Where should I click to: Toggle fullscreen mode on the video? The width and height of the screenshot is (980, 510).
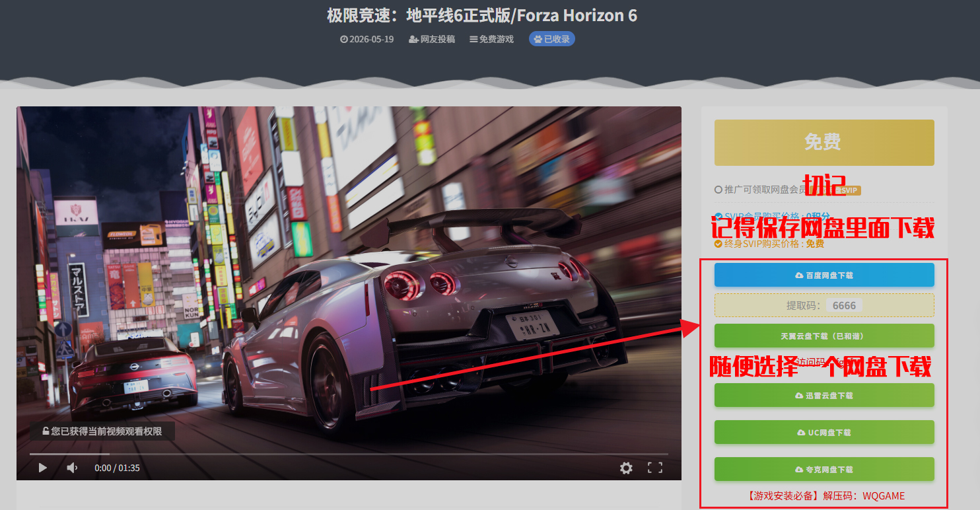pos(655,468)
